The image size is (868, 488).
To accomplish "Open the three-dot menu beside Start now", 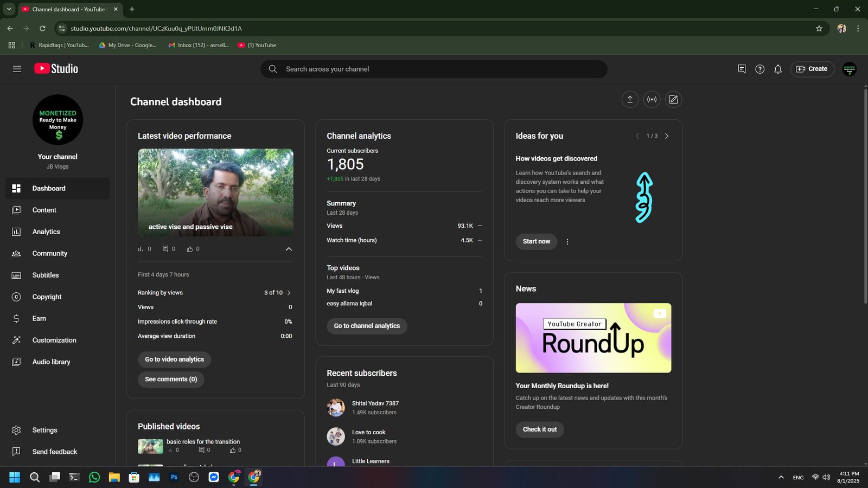I will (567, 242).
